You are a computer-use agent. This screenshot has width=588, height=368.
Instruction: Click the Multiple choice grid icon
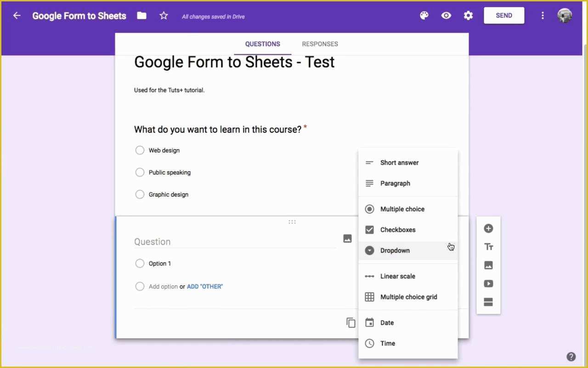click(x=369, y=297)
